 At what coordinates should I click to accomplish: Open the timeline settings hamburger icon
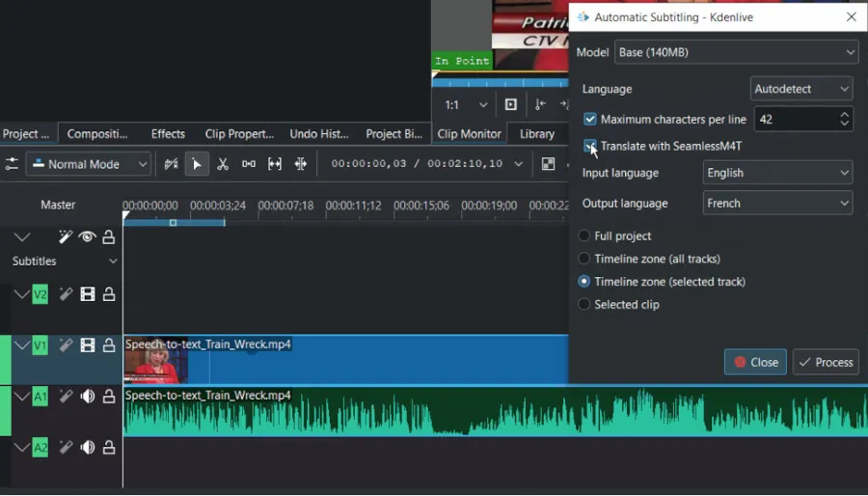point(12,164)
